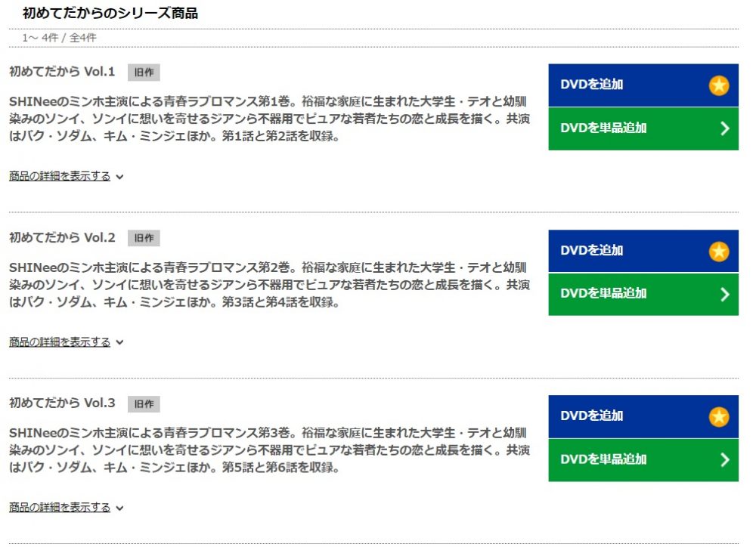Click the chevron beside the Vol.1 details link

click(119, 177)
